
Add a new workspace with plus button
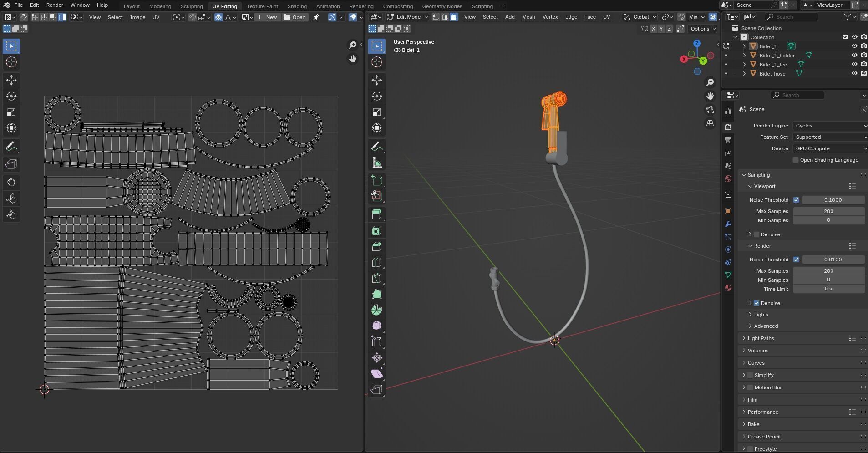[x=503, y=6]
